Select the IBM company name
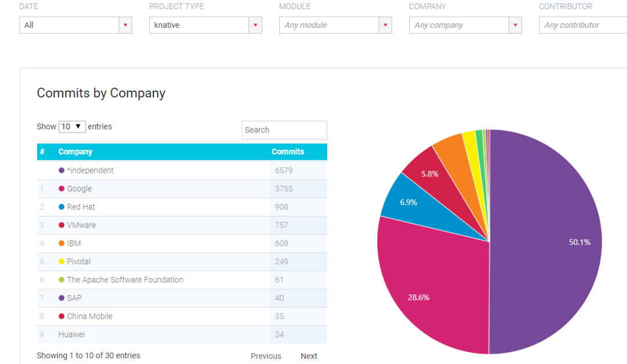 click(74, 243)
